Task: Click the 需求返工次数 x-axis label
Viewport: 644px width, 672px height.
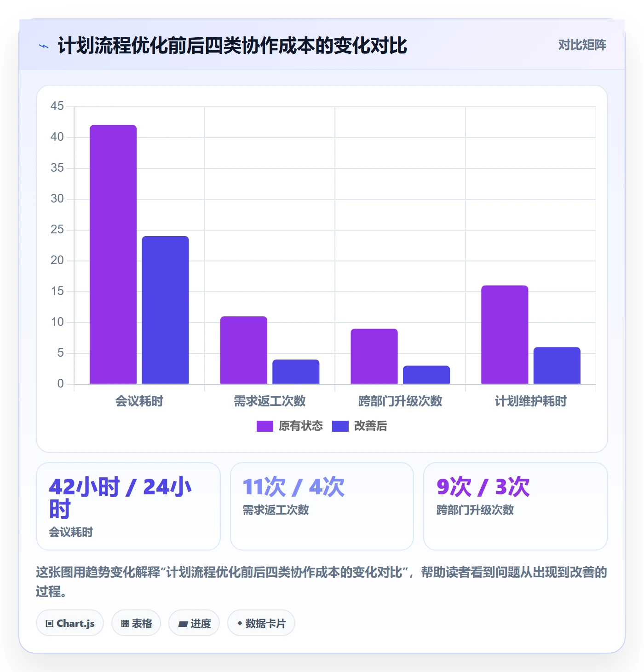Action: (x=270, y=401)
